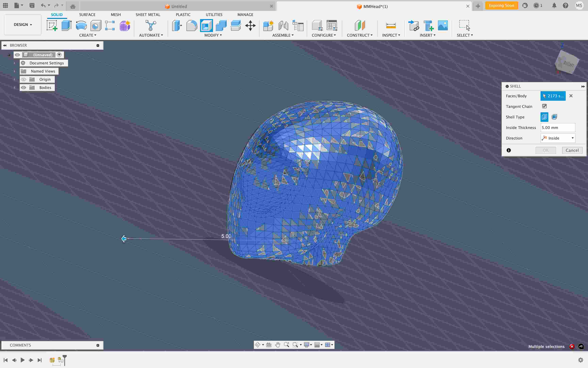588x368 pixels.
Task: Click the Automate tool icon
Action: point(151,26)
